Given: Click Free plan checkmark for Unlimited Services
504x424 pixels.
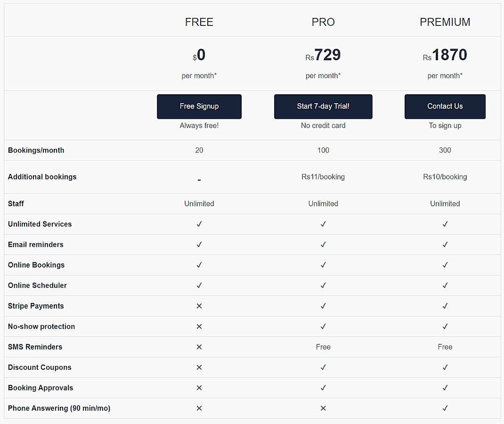Looking at the screenshot, I should pyautogui.click(x=199, y=224).
